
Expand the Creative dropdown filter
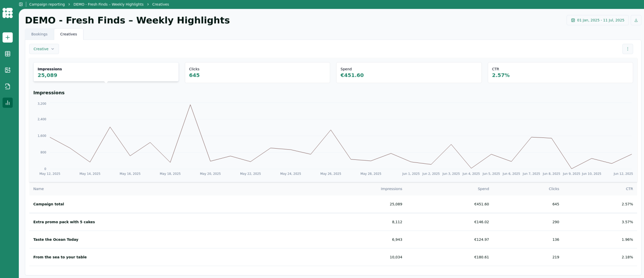coord(44,49)
